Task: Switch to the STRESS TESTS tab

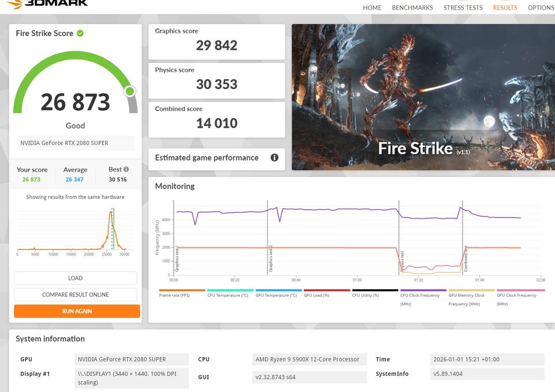Action: pos(463,8)
